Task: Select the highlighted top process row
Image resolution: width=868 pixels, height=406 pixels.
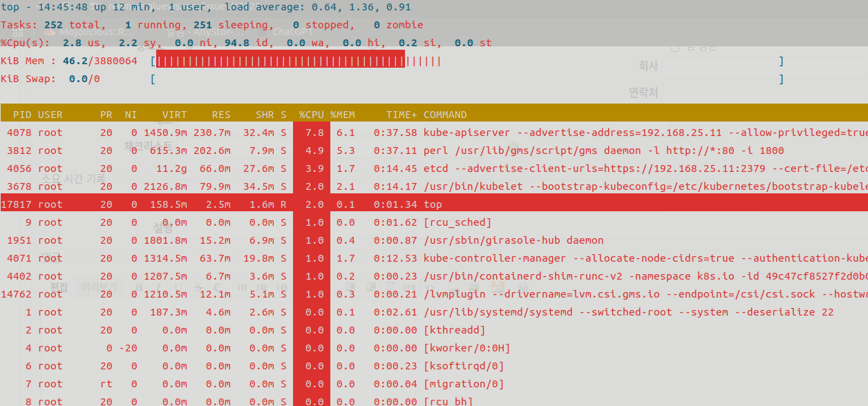Action: click(x=434, y=204)
